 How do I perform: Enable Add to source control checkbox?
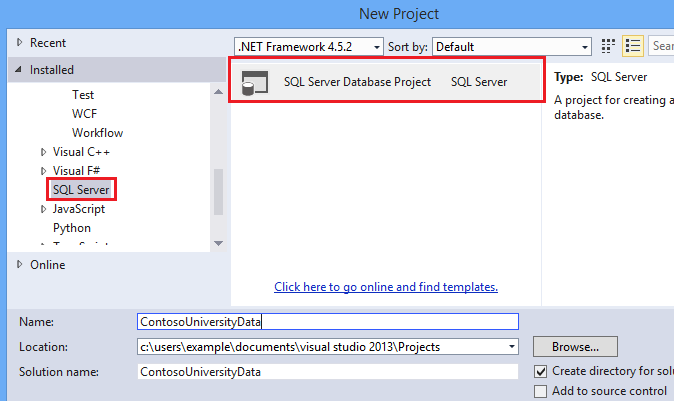click(540, 391)
